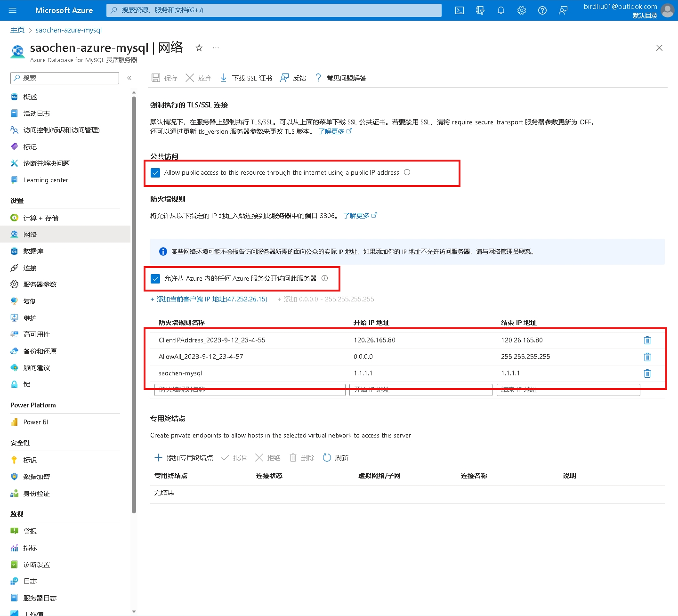Collapse the left navigation menu
The width and height of the screenshot is (678, 616).
click(x=129, y=78)
